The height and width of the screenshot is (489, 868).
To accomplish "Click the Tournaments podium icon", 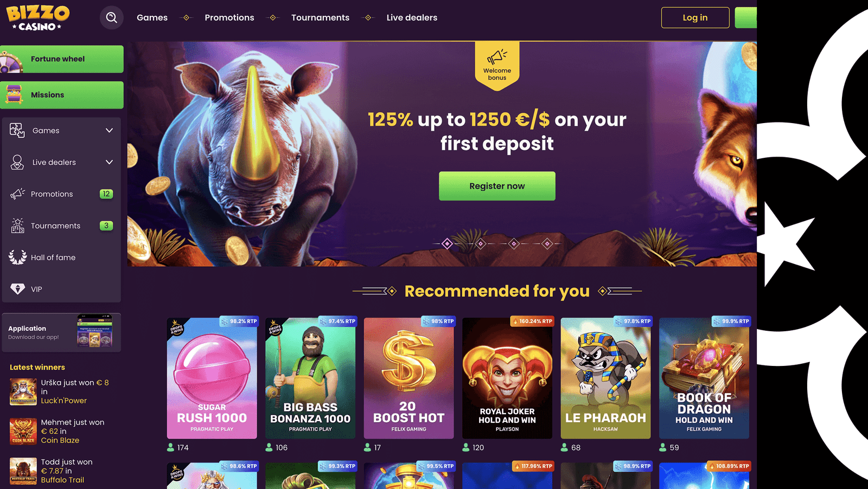I will pos(17,226).
